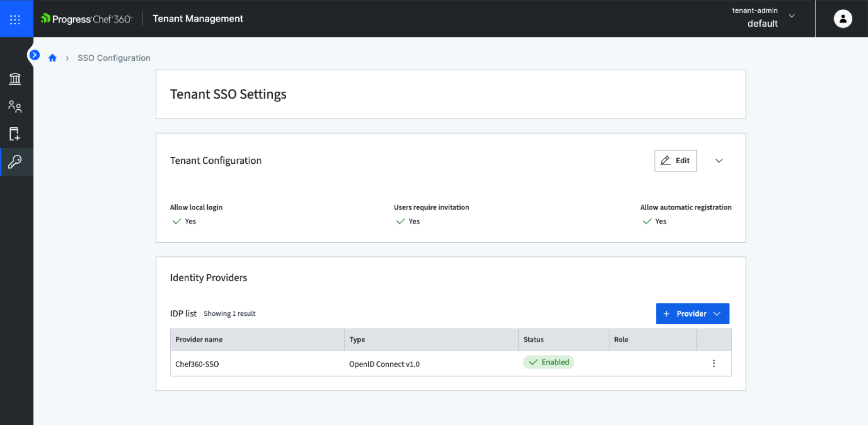
Task: Open the user profile avatar menu
Action: [x=842, y=19]
